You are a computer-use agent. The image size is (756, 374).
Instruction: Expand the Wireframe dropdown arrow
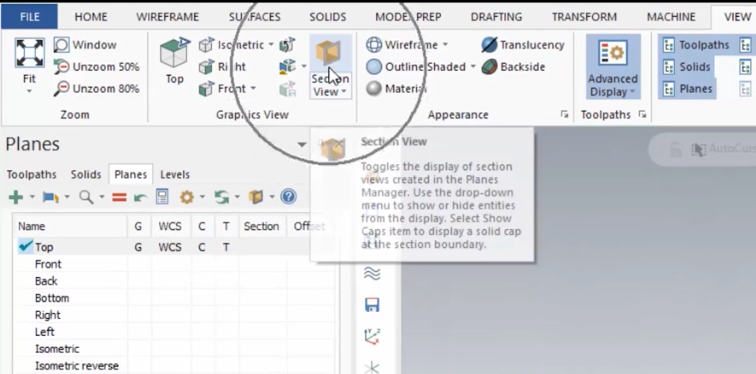[445, 45]
